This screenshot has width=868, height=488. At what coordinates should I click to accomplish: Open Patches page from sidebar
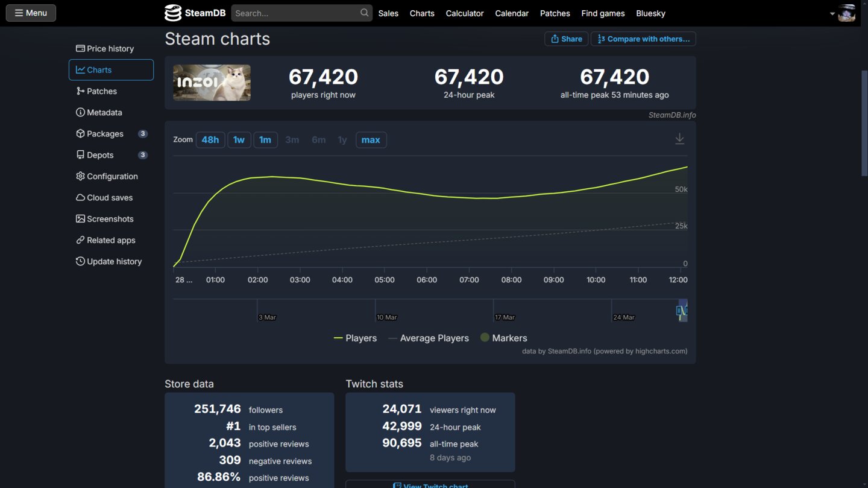[101, 91]
